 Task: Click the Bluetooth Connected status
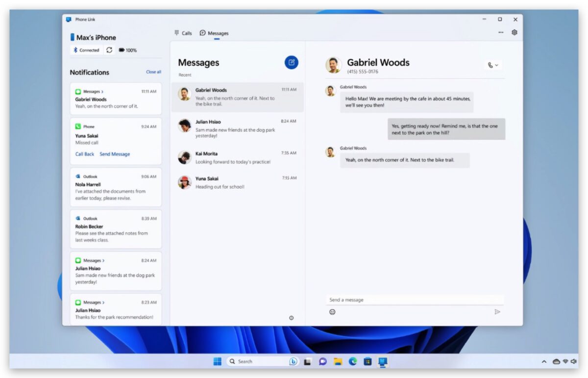(86, 50)
